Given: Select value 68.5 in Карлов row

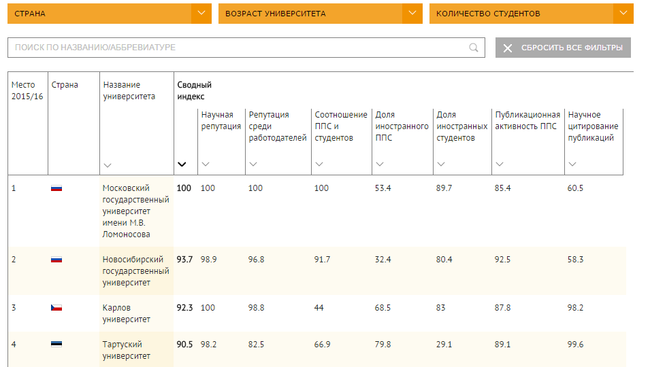Looking at the screenshot, I should (x=383, y=308).
